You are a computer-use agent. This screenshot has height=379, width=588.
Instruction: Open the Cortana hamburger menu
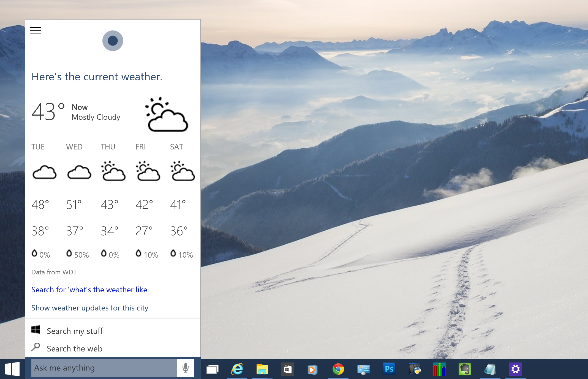(36, 30)
